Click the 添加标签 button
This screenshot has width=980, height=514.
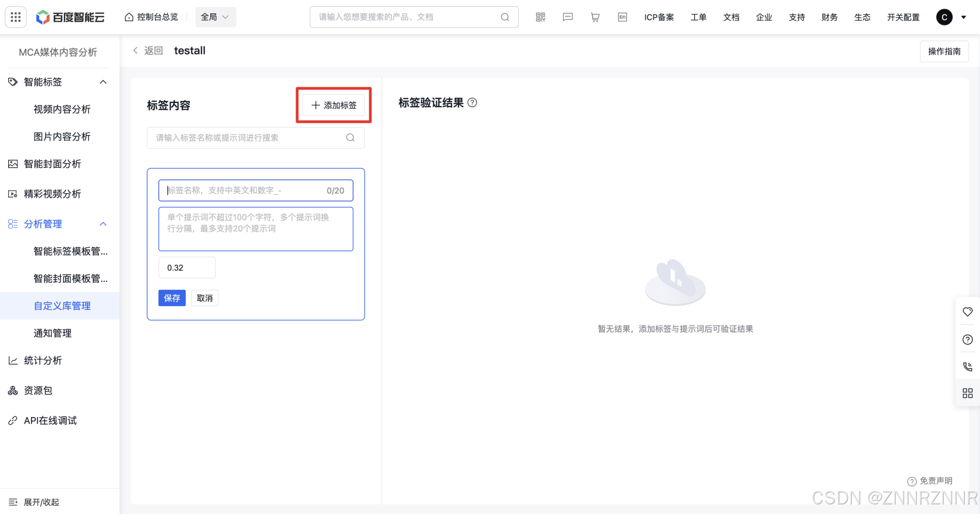[334, 105]
